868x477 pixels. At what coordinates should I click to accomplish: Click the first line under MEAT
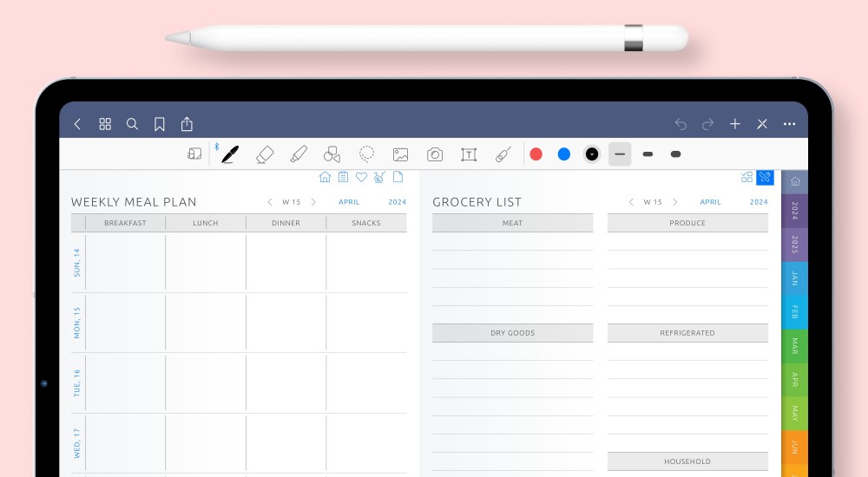513,242
